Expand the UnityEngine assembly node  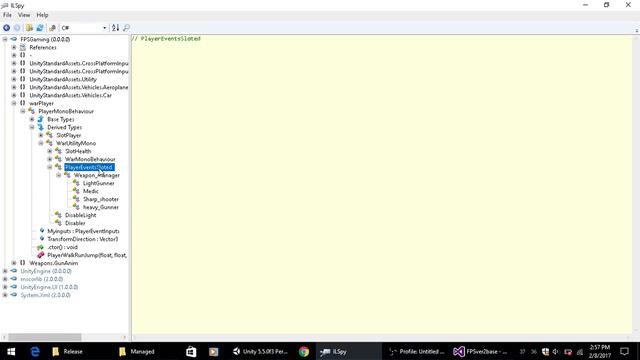(x=5, y=271)
